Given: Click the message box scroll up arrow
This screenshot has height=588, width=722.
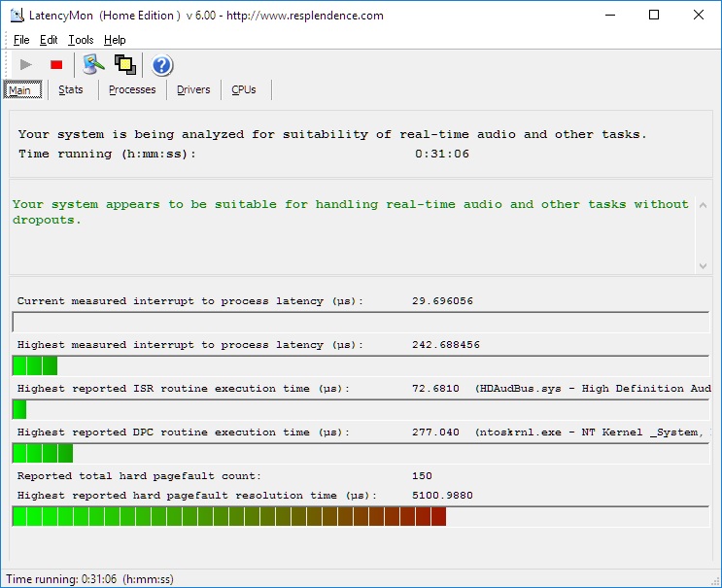Looking at the screenshot, I should coord(703,205).
